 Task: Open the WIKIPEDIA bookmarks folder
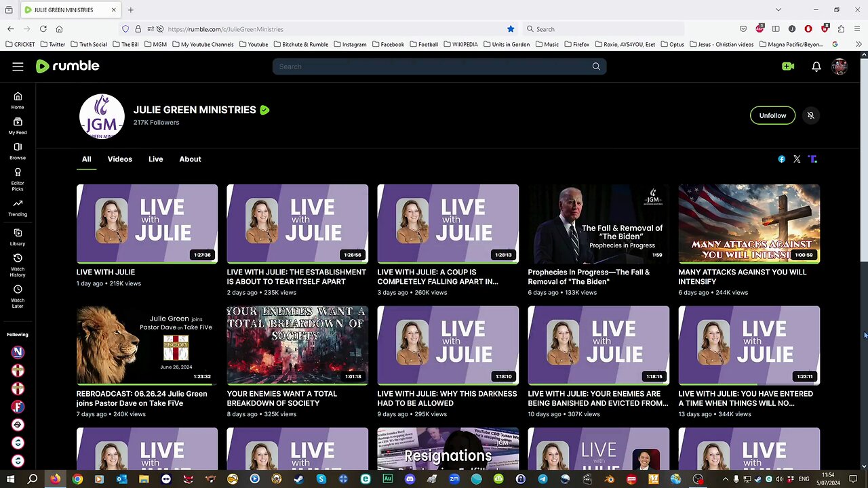tap(460, 44)
